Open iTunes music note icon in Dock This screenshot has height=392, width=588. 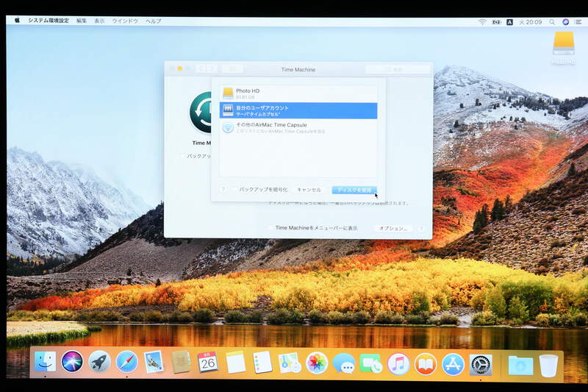pyautogui.click(x=398, y=364)
